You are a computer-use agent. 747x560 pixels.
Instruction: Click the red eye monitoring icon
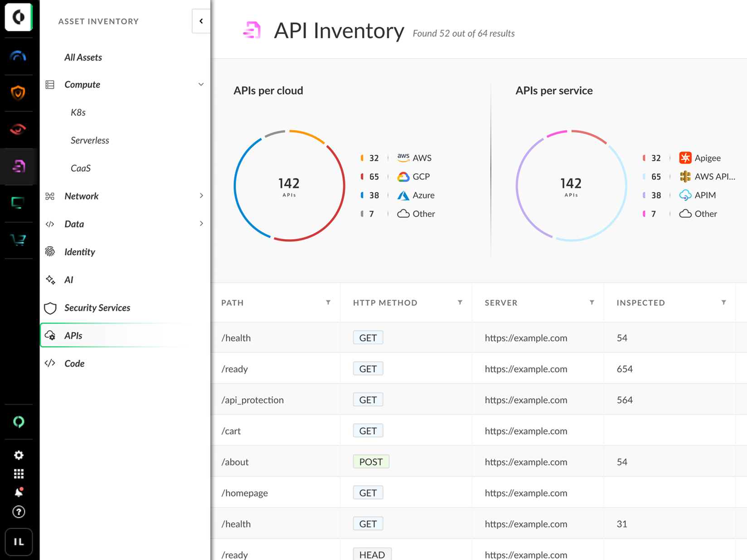18,129
